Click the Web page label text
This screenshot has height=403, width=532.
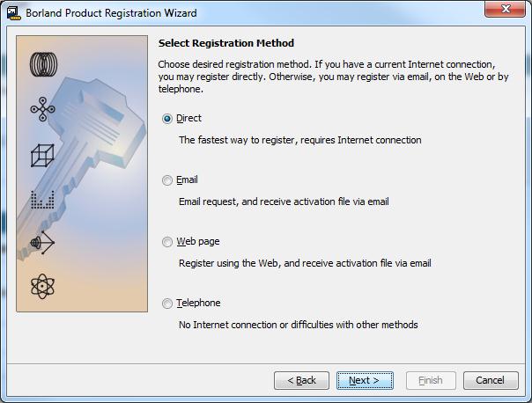[x=197, y=241]
